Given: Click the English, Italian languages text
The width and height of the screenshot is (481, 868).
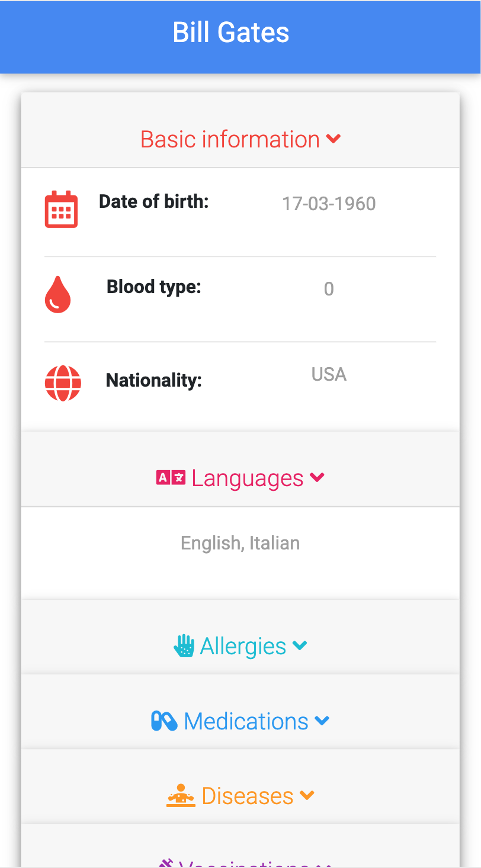Looking at the screenshot, I should [240, 543].
